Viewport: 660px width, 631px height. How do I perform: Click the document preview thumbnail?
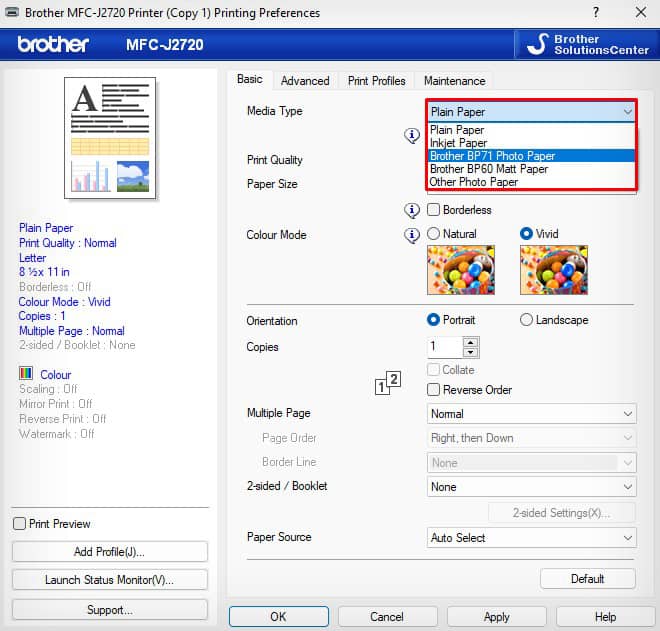[x=110, y=138]
